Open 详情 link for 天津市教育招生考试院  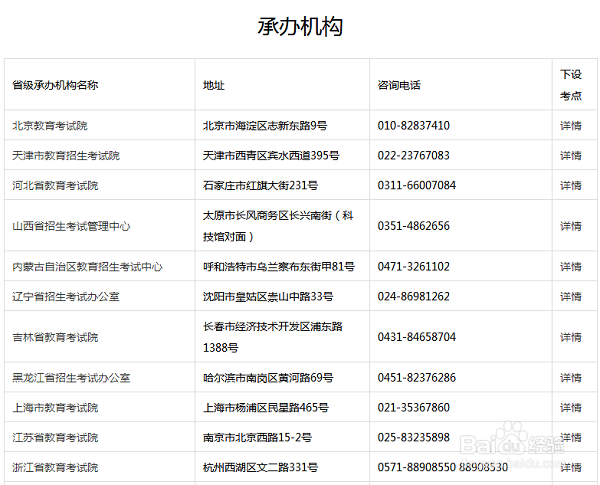coord(571,155)
